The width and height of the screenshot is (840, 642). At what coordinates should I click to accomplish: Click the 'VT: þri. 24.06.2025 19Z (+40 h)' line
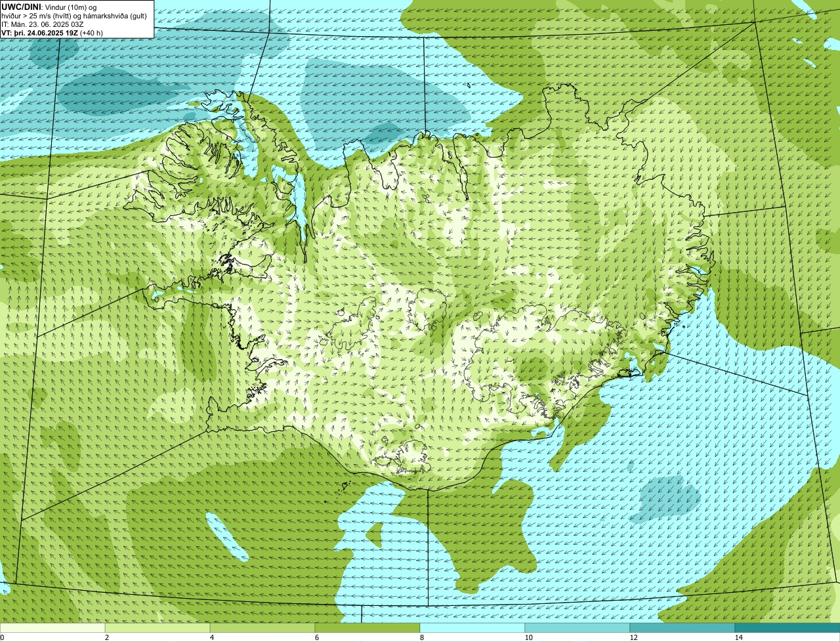52,32
